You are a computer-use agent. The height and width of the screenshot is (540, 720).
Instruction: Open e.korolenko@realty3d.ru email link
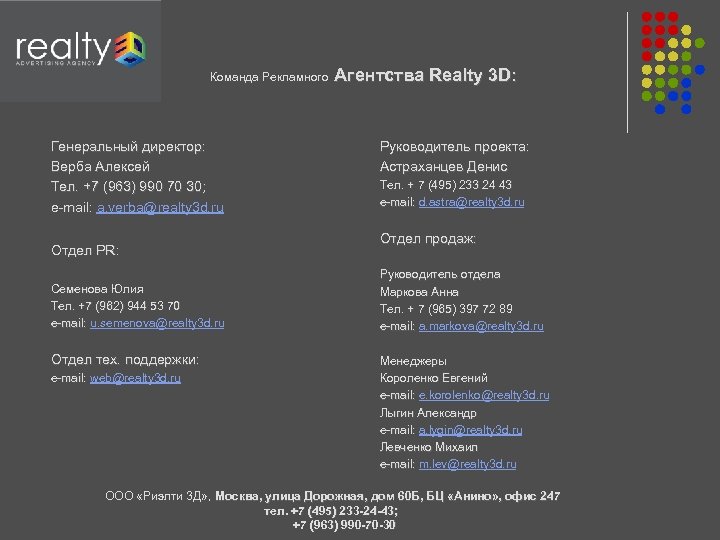[484, 395]
